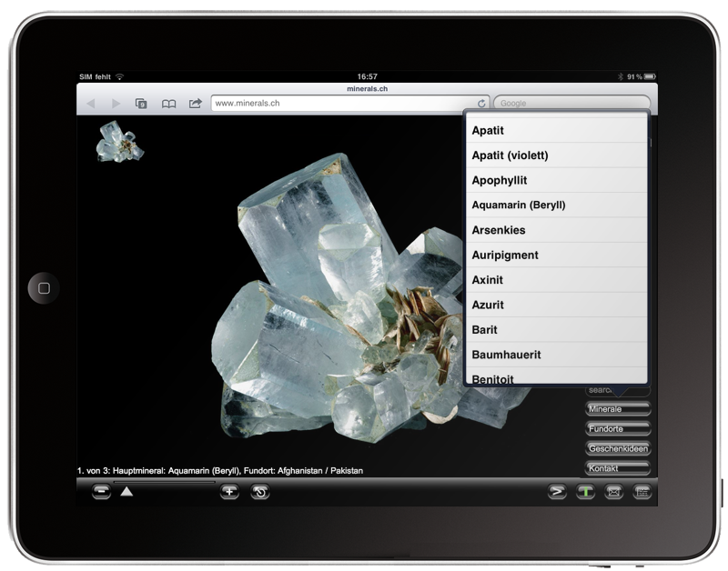Open the envelope mail icon
This screenshot has height=571, width=728.
(x=613, y=492)
